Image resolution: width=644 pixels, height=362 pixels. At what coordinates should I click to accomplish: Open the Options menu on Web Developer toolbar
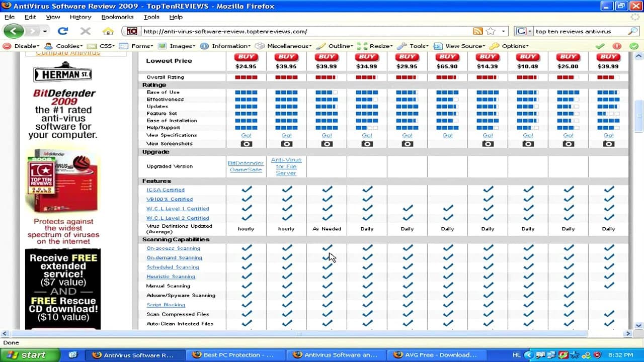point(509,46)
